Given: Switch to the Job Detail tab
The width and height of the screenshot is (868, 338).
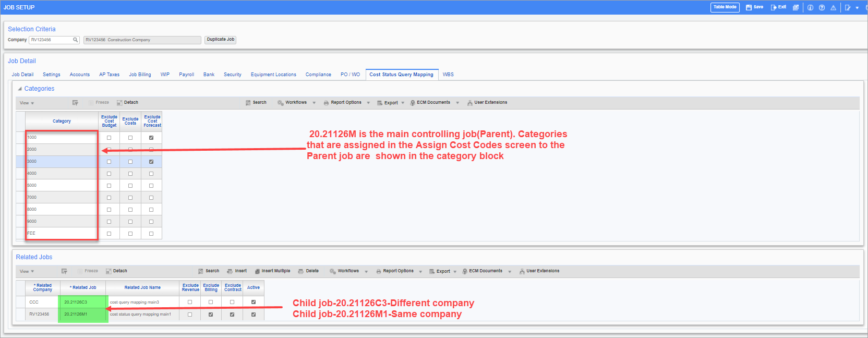Looking at the screenshot, I should coord(22,75).
